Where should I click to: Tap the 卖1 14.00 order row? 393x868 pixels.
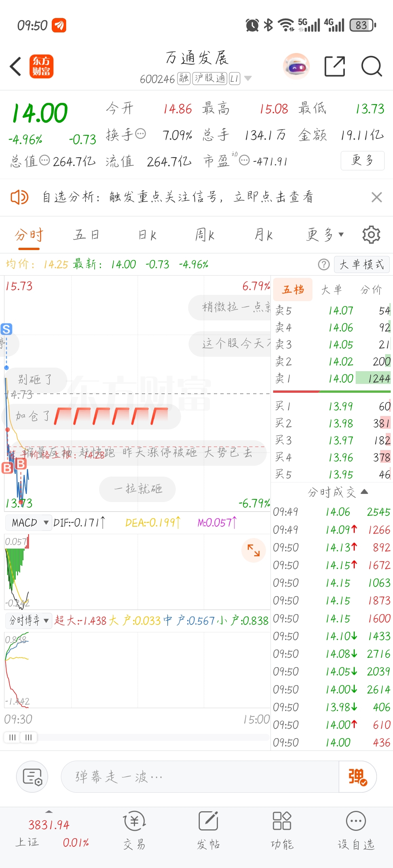(332, 378)
